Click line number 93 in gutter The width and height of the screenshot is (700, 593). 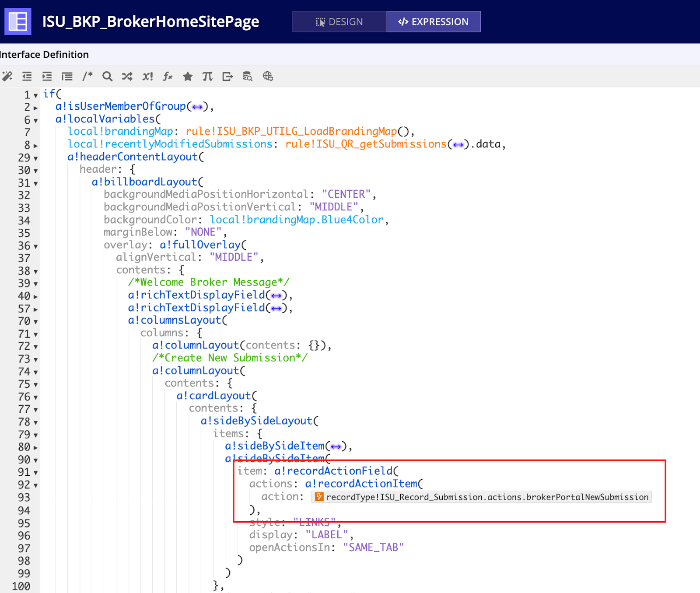(x=24, y=498)
